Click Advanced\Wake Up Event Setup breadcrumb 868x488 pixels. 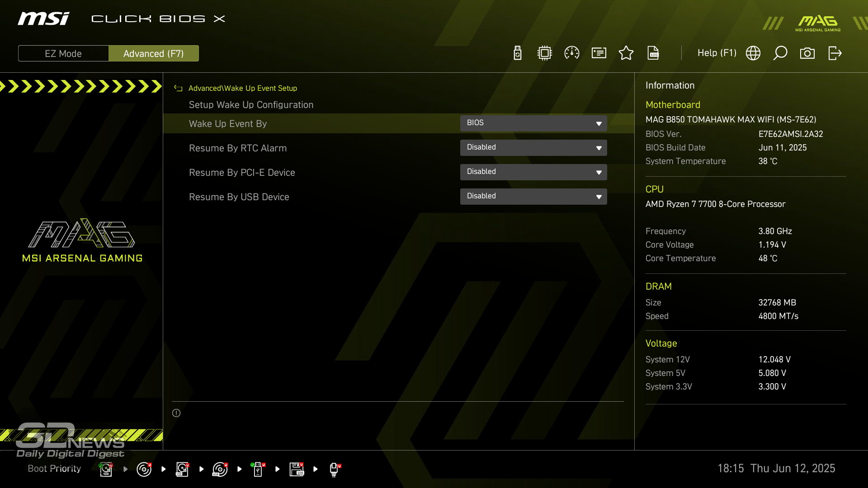point(243,89)
